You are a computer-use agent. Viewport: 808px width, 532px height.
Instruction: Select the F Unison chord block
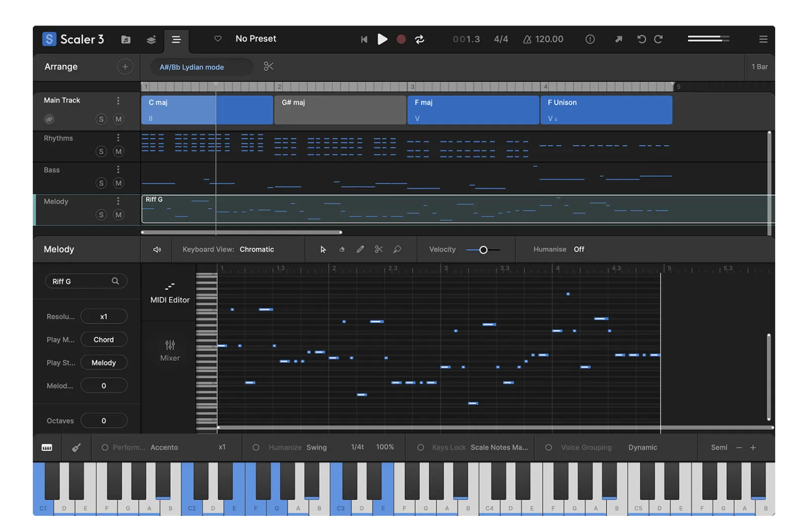coord(606,110)
